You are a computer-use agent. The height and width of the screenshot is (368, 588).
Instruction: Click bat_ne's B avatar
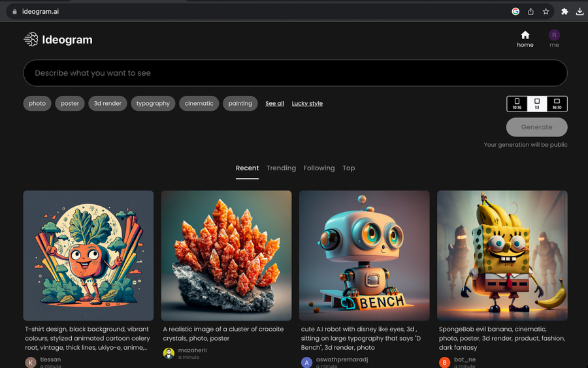pyautogui.click(x=444, y=362)
